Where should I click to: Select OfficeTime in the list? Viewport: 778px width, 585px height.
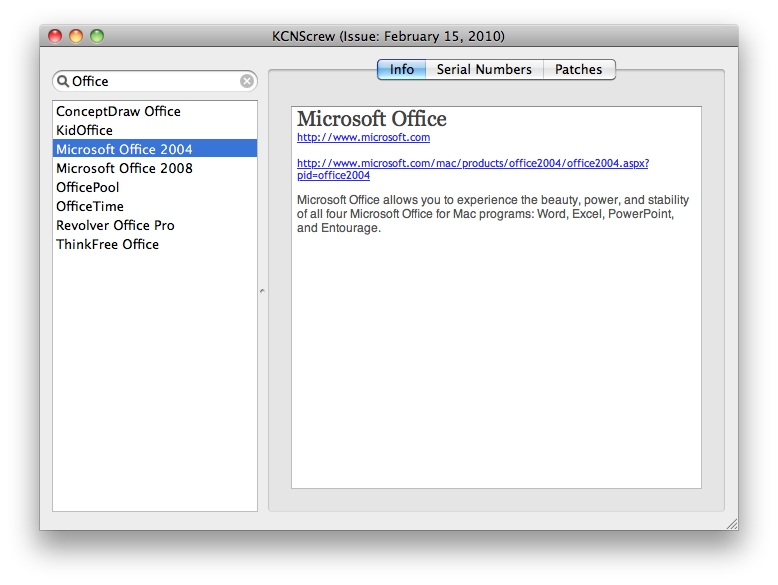tap(155, 206)
